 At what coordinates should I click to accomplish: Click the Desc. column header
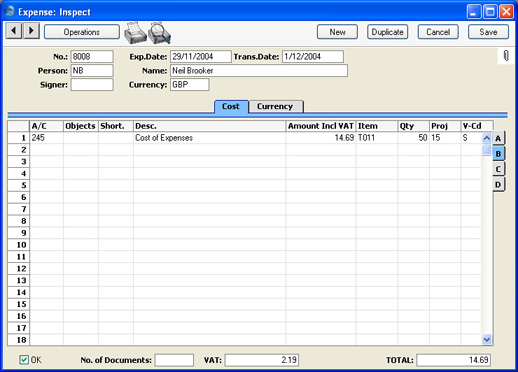click(x=209, y=126)
